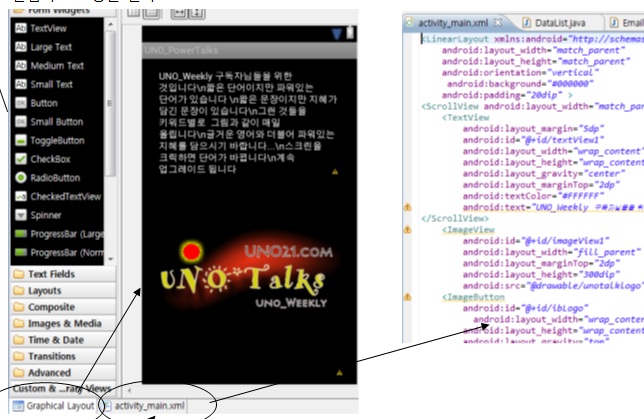Click the android:id="@+id/ibLogo" line
This screenshot has width=644, height=419.
click(x=526, y=308)
